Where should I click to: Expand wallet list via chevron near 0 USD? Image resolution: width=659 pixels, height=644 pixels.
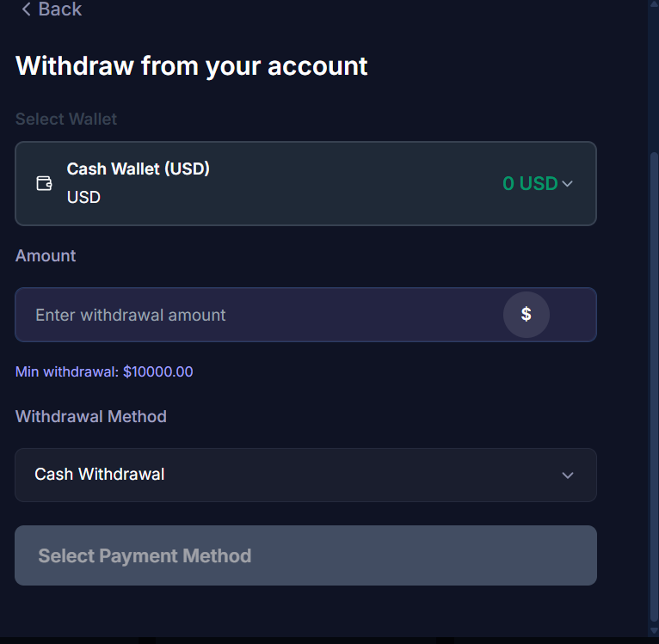tap(567, 183)
